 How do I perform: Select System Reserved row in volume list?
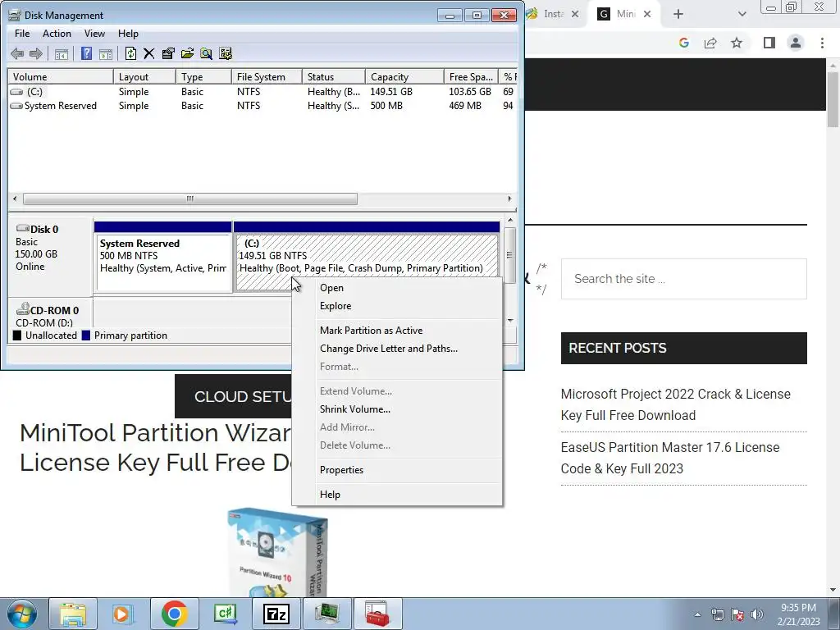[x=262, y=106]
